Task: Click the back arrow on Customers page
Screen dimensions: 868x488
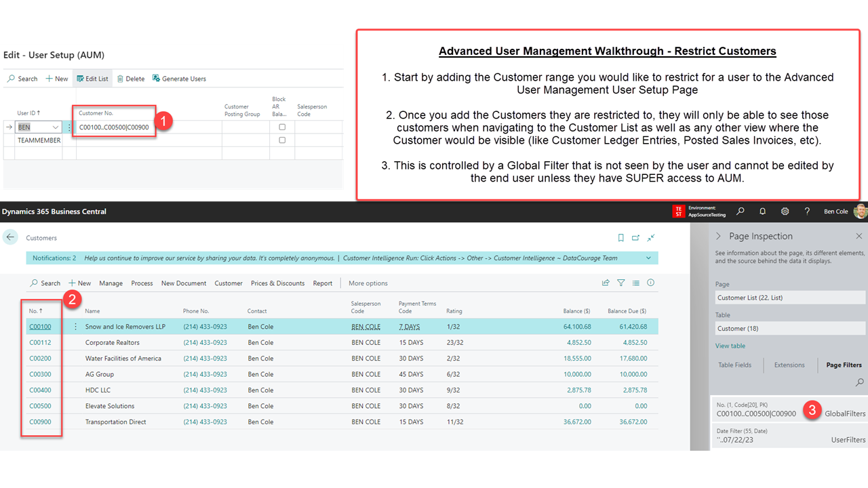Action: tap(10, 237)
